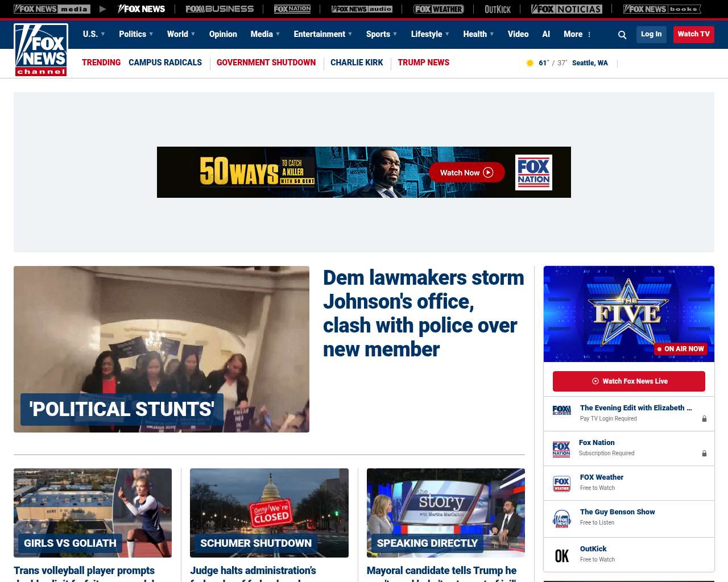Open the Seattle, WA weather location
The image size is (728, 582).
click(590, 63)
